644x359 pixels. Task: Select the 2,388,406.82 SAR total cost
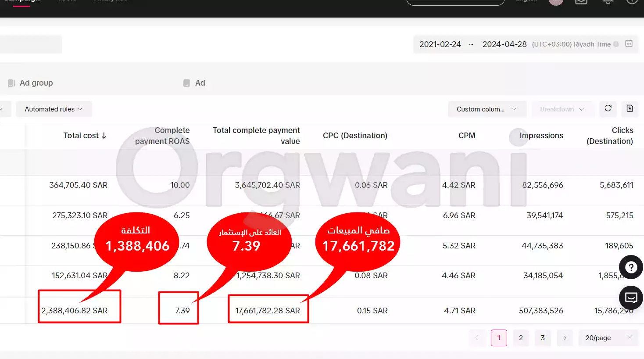(x=75, y=311)
